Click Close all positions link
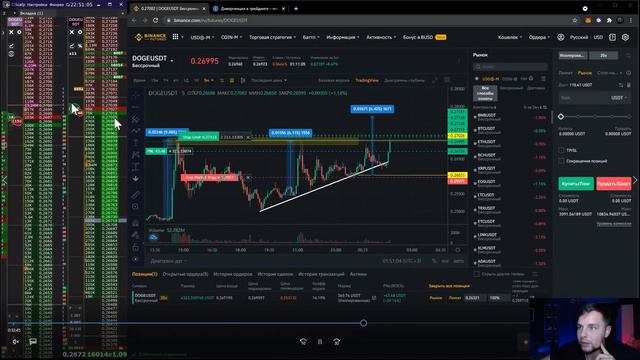The height and width of the screenshot is (360, 640). click(x=449, y=286)
